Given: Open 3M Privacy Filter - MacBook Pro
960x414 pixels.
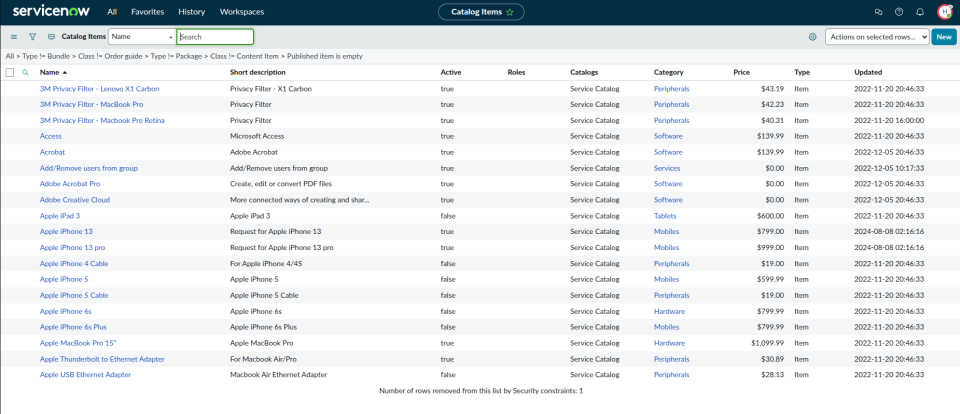Looking at the screenshot, I should coord(91,105).
